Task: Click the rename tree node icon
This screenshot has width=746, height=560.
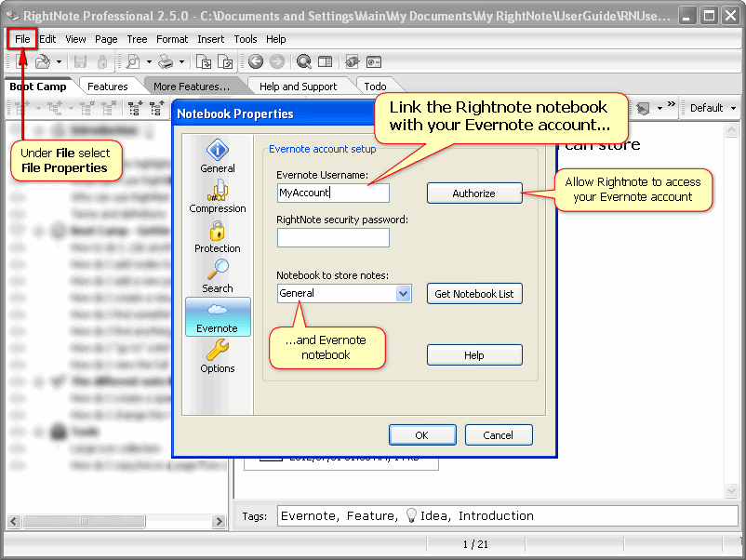Action: pyautogui.click(x=87, y=108)
